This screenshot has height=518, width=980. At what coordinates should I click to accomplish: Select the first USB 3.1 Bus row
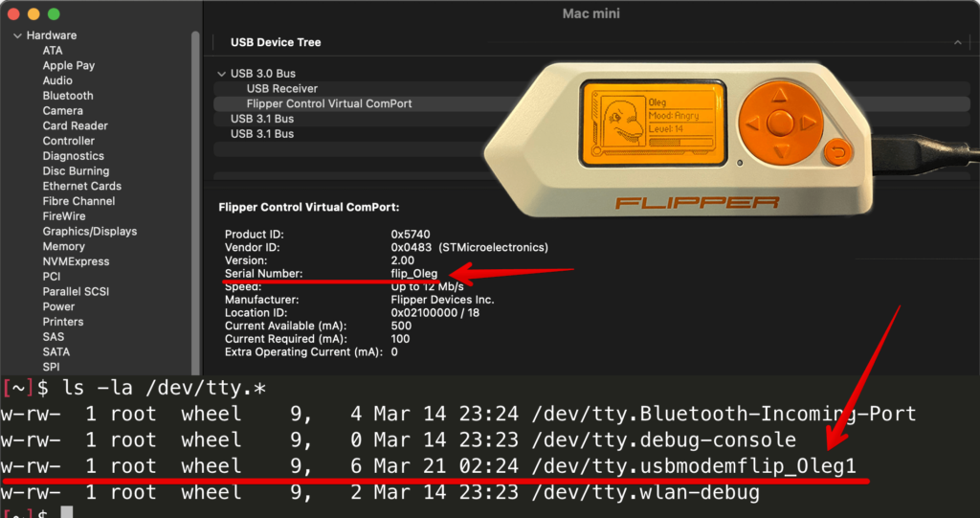pos(262,119)
